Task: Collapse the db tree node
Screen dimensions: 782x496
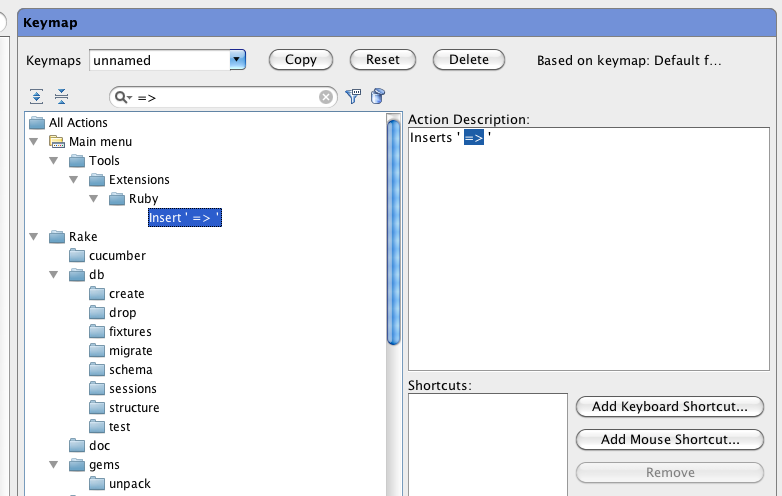Action: click(54, 274)
